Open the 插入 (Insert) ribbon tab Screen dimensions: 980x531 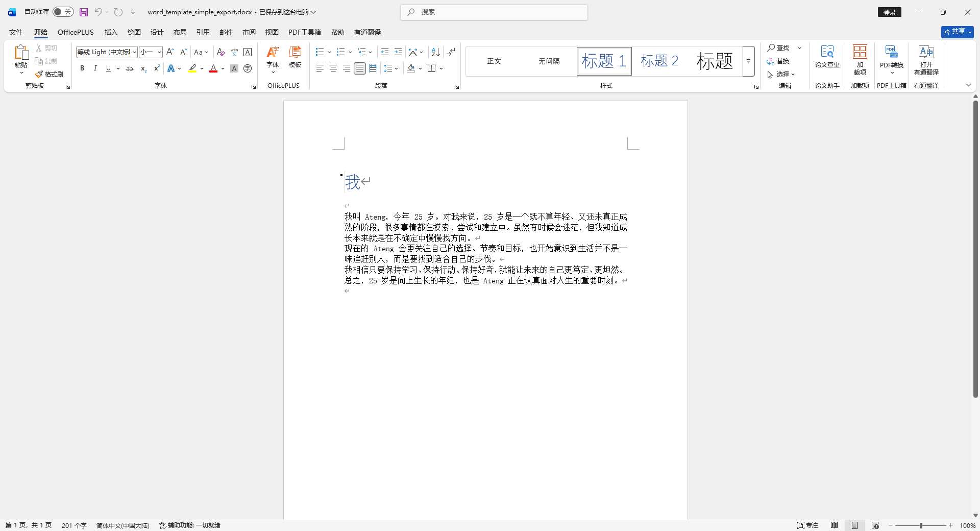tap(111, 32)
